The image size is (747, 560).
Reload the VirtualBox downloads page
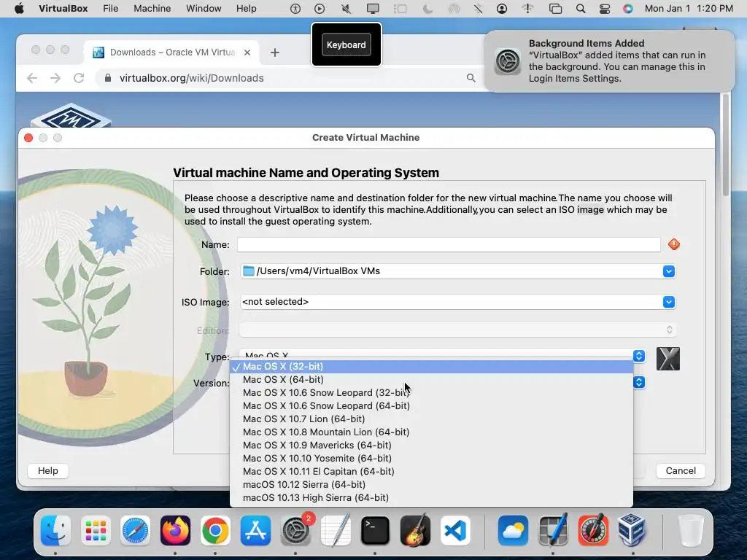[79, 78]
